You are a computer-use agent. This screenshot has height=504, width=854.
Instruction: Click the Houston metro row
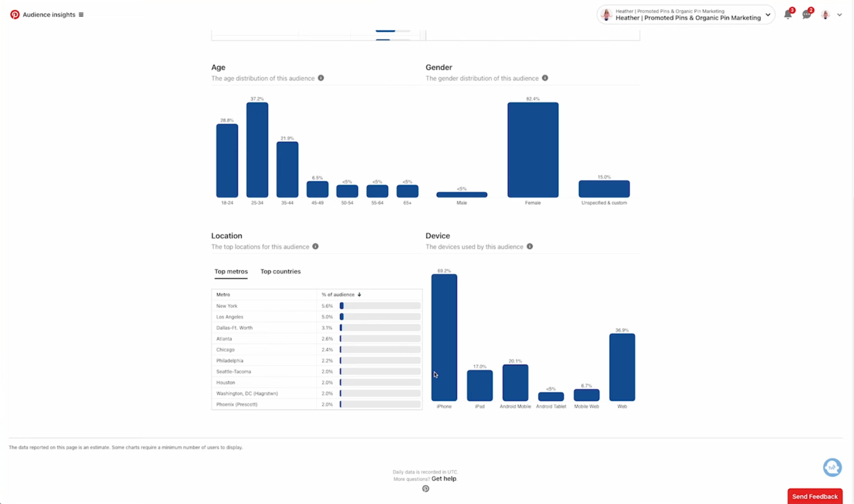pyautogui.click(x=317, y=382)
